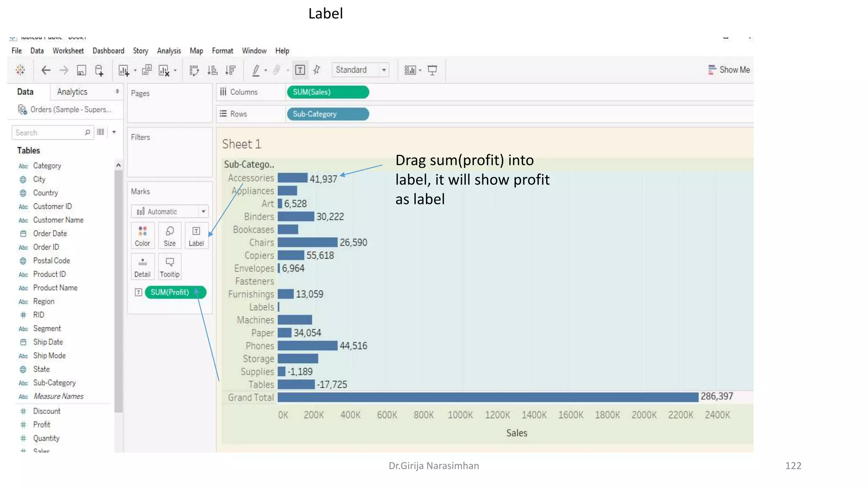Open the Show/hide cards dropdown arrow

(420, 71)
